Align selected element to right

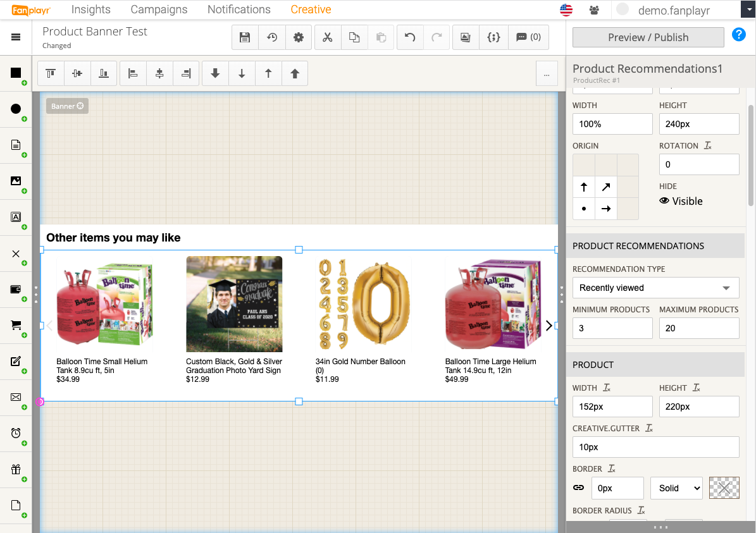point(186,73)
